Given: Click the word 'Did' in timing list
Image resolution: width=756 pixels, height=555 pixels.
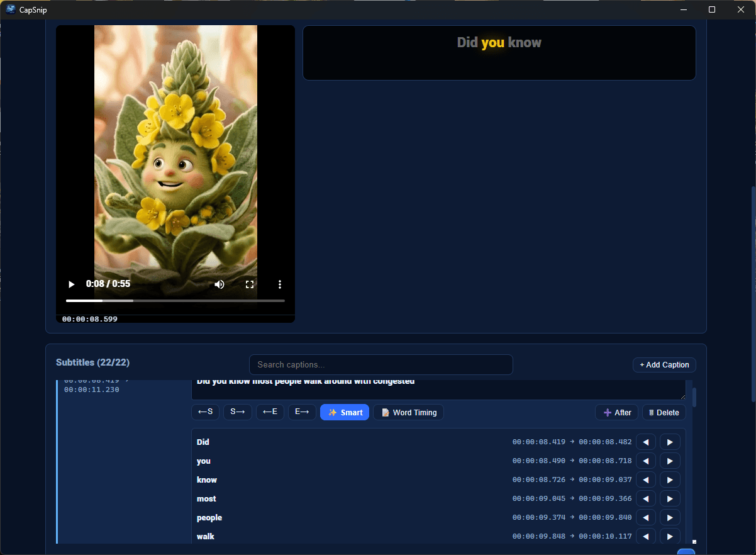Looking at the screenshot, I should [x=203, y=442].
